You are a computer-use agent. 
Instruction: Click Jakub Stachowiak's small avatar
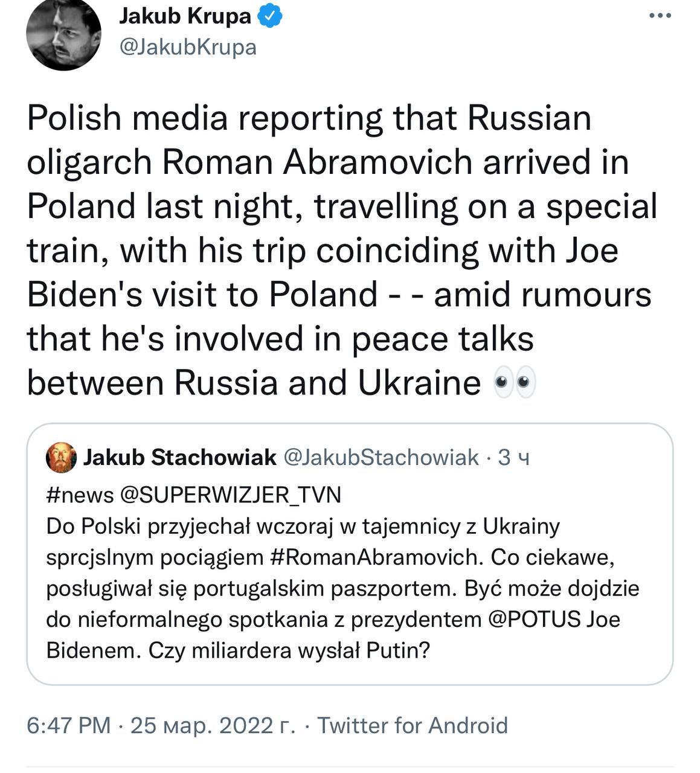61,458
